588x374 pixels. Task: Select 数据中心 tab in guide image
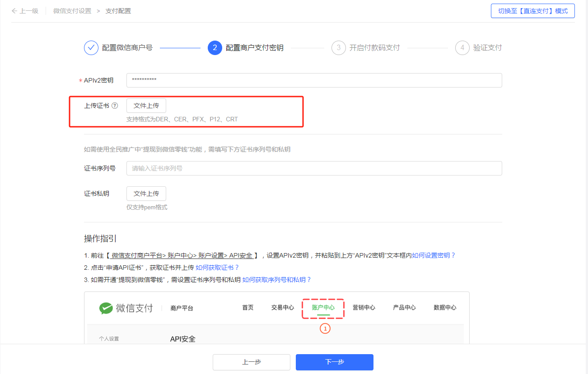pos(445,308)
